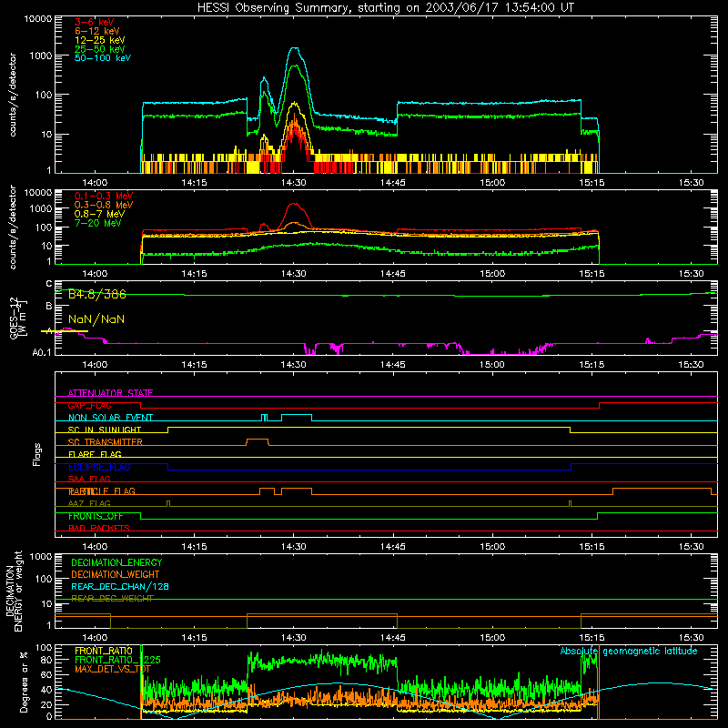This screenshot has width=728, height=728.
Task: Click the vertical Flags axis title
Action: pos(37,454)
